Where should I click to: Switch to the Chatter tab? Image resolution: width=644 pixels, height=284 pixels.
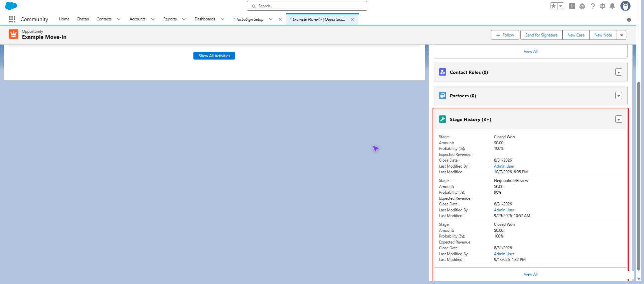[x=83, y=19]
